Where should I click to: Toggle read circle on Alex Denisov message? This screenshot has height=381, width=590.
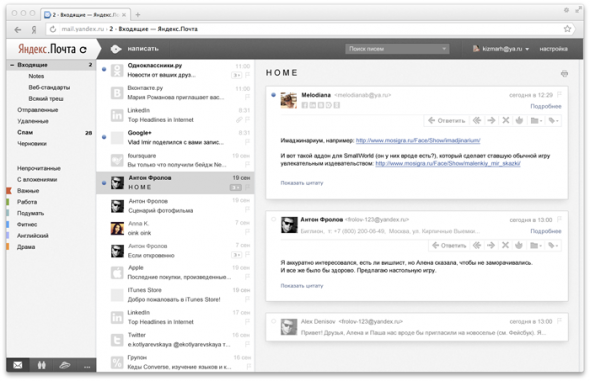pyautogui.click(x=274, y=321)
